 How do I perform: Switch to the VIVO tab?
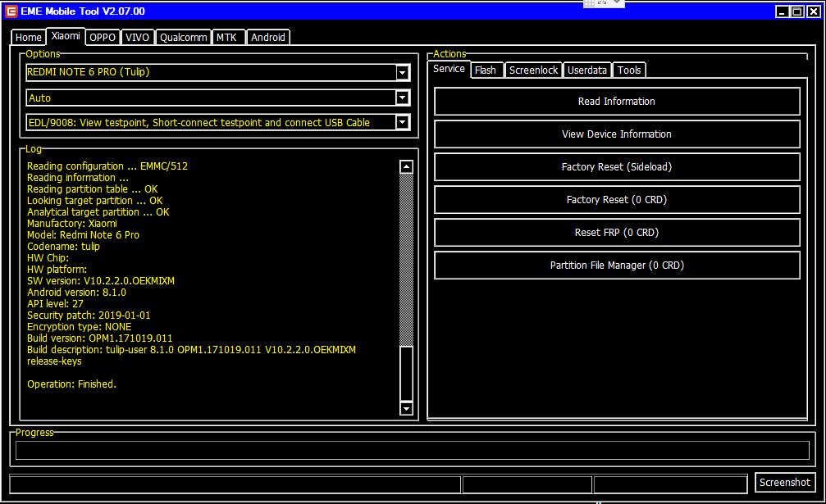click(x=137, y=37)
